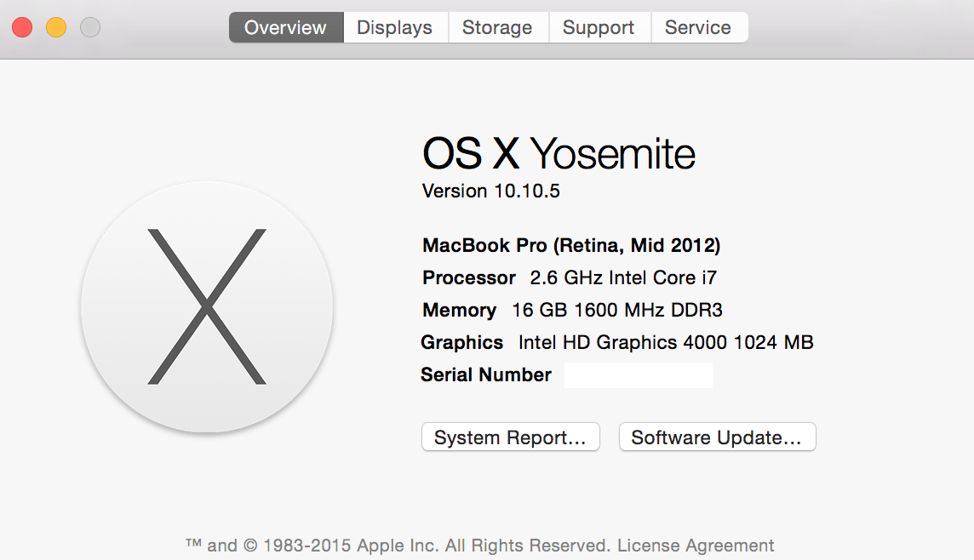Viewport: 974px width, 560px height.
Task: Close the window with the red button
Action: (22, 27)
